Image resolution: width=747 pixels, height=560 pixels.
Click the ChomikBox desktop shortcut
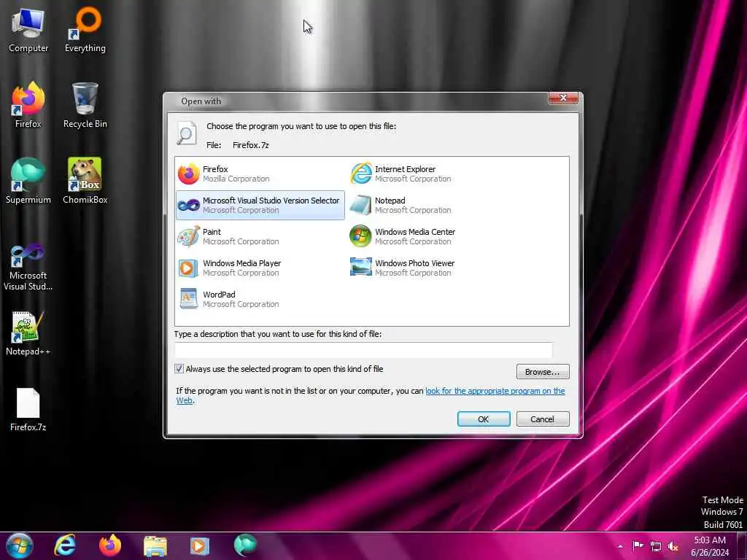click(85, 181)
